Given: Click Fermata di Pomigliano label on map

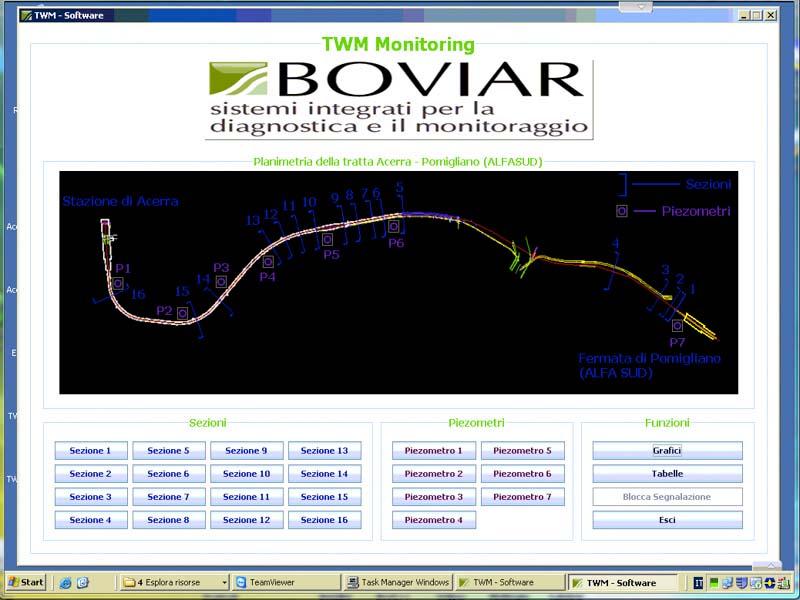Looking at the screenshot, I should click(649, 365).
